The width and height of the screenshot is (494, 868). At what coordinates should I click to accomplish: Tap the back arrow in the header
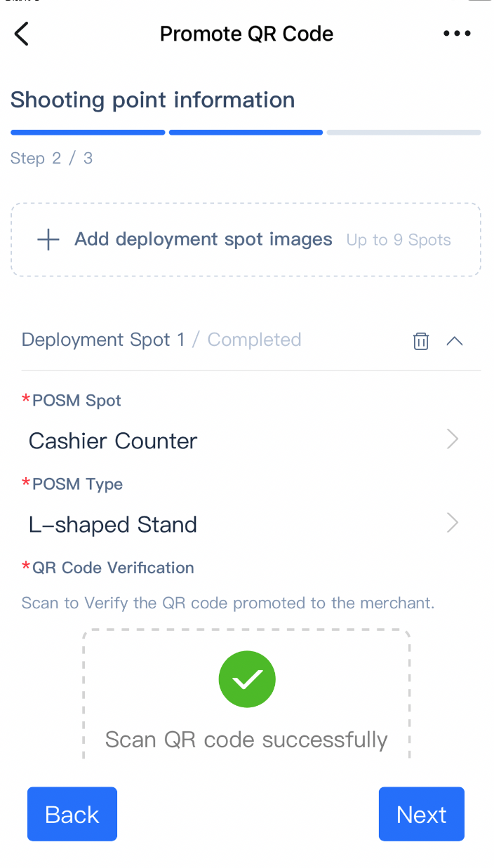tap(22, 34)
